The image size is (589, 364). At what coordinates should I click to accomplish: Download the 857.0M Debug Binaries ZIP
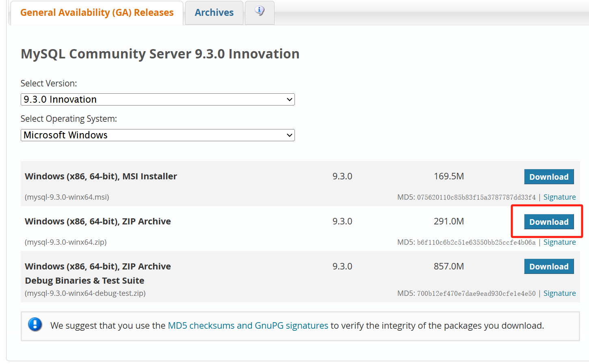[x=549, y=267]
